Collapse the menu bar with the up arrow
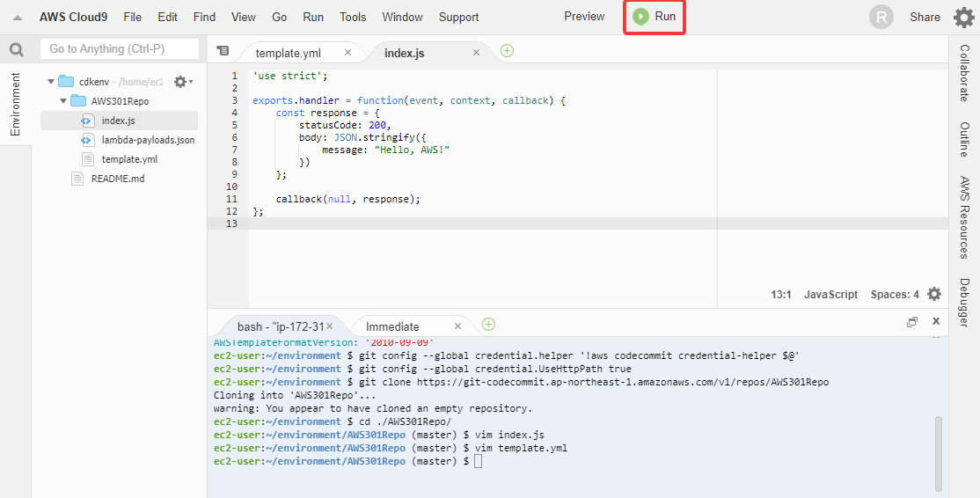The image size is (980, 498). pyautogui.click(x=18, y=18)
